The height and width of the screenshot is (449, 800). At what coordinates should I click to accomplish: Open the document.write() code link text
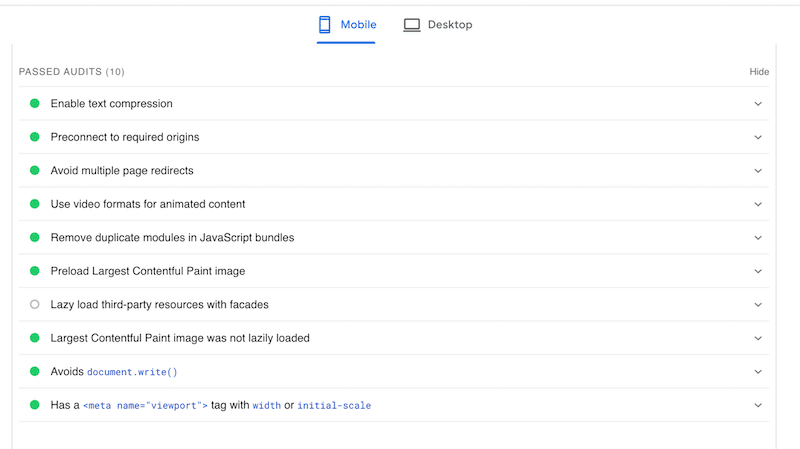(132, 372)
